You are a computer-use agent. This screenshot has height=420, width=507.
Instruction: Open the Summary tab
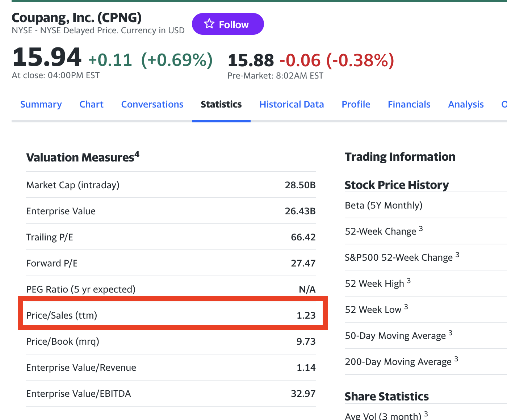coord(41,104)
